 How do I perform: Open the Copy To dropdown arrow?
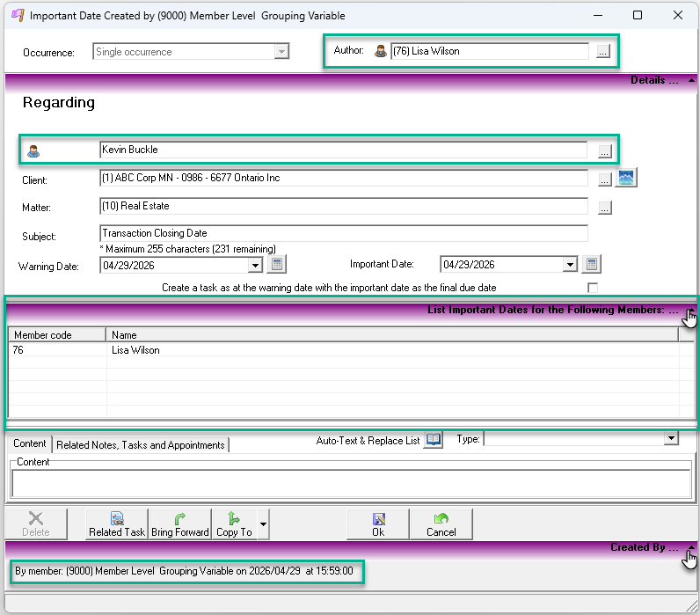click(x=264, y=523)
